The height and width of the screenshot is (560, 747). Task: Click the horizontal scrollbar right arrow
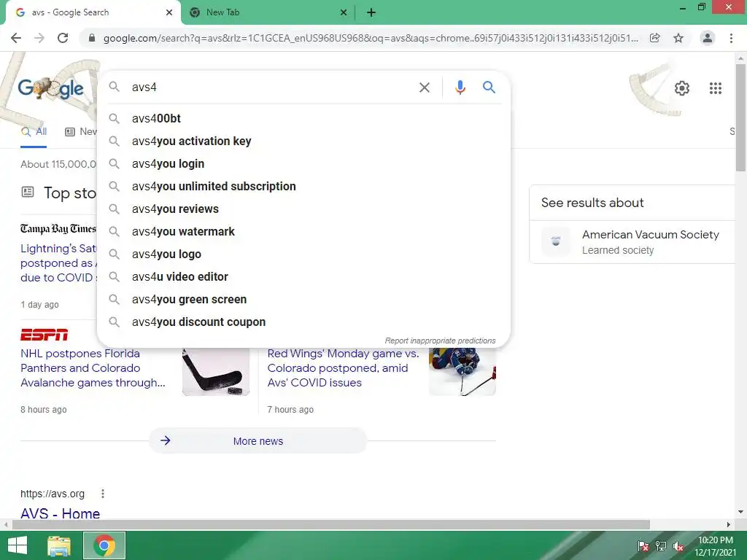click(x=728, y=524)
